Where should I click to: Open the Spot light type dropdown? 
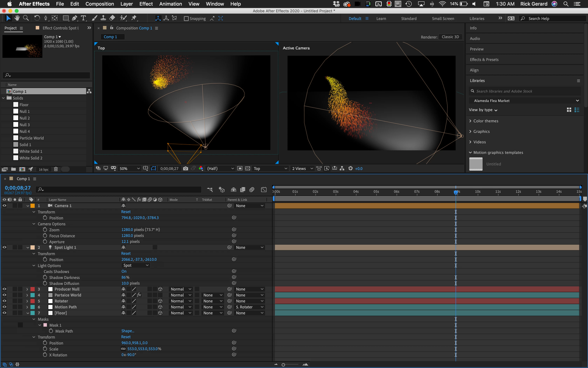coord(136,265)
